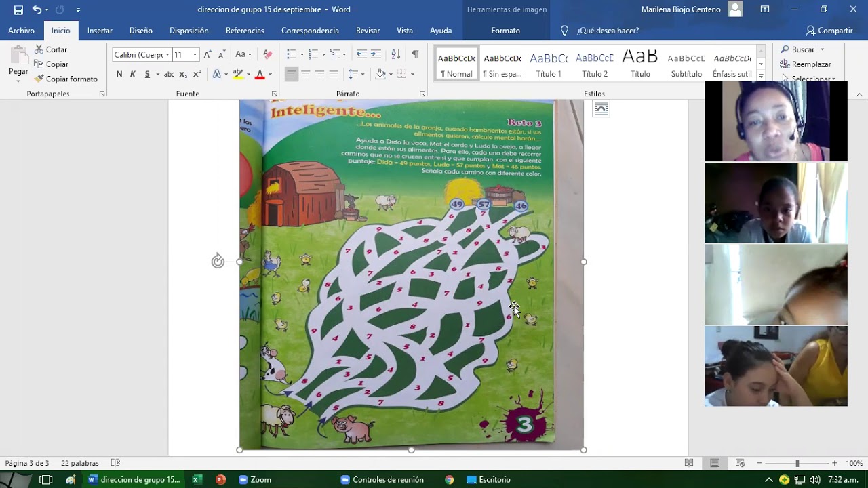Toggle bold (N) formatting
The image size is (868, 488).
tap(119, 74)
